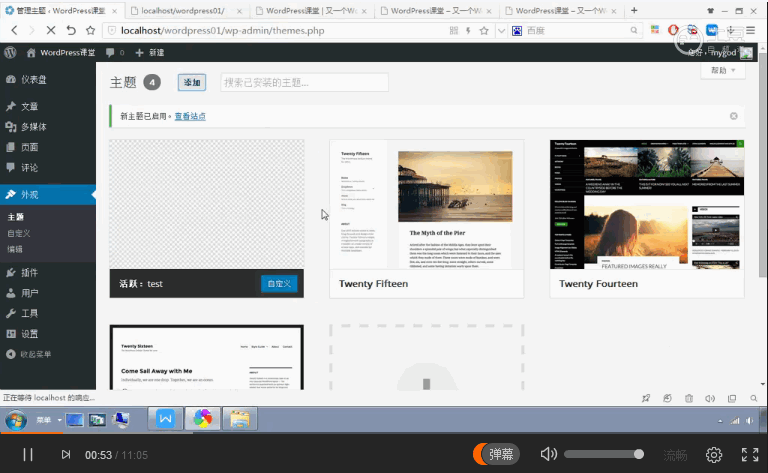Screen dimensions: 768x473
Task: Click the address bar URL
Action: coord(222,30)
